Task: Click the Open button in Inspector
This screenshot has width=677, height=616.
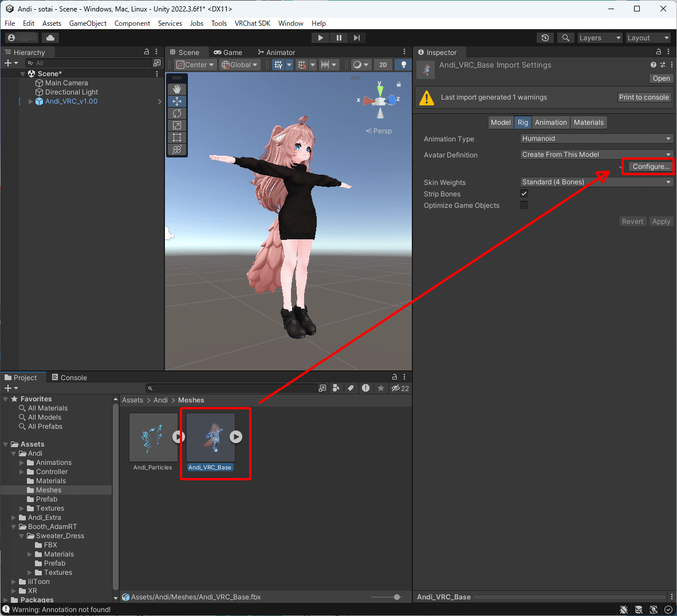Action: click(x=661, y=78)
